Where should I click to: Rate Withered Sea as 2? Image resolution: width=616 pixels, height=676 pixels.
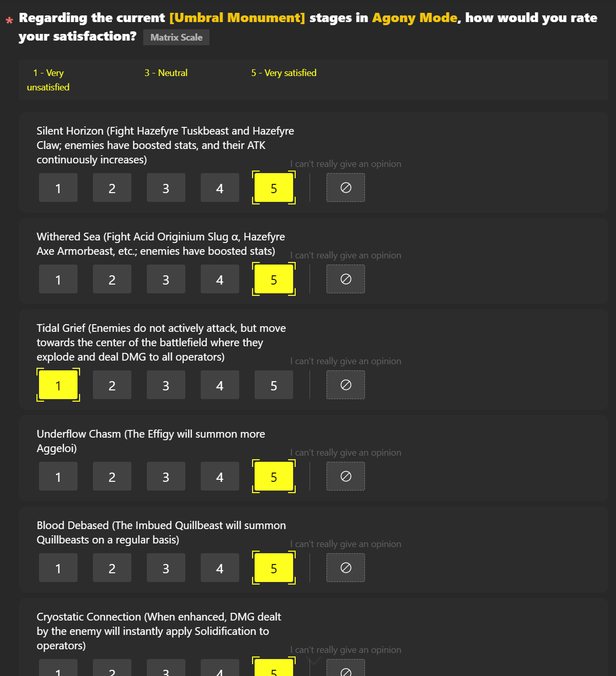point(112,279)
